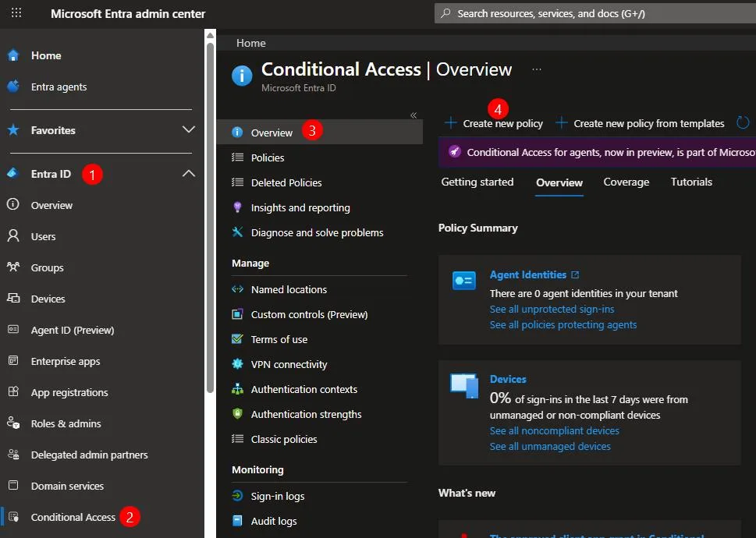Click the Groups people icon
The height and width of the screenshot is (538, 756).
(x=13, y=267)
